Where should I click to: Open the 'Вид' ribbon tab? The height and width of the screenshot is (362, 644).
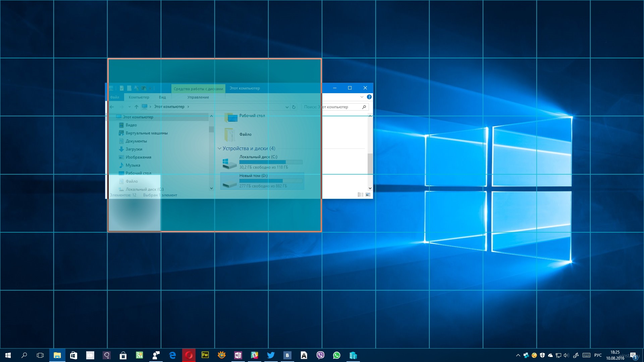[162, 97]
